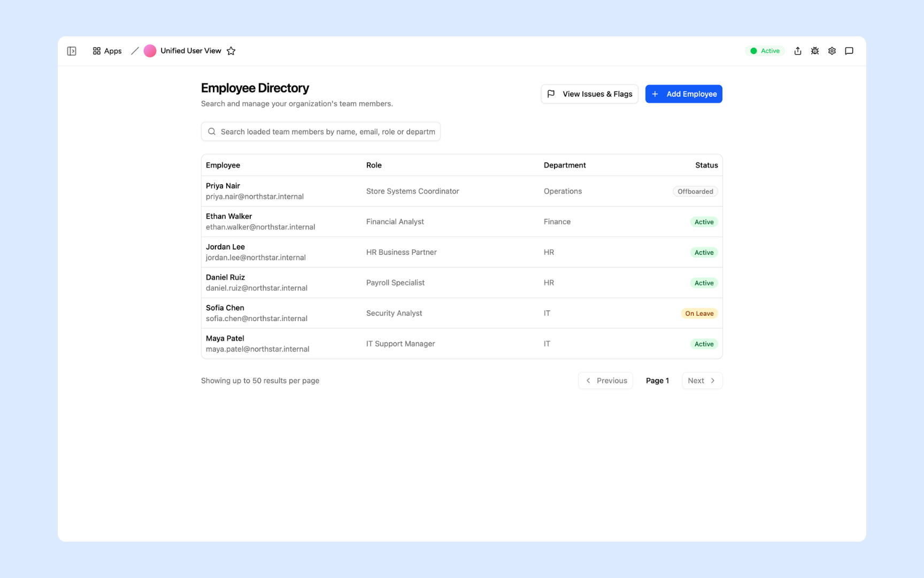Image resolution: width=924 pixels, height=578 pixels.
Task: Click Daniel Ruiz's Active status badge
Action: [704, 283]
